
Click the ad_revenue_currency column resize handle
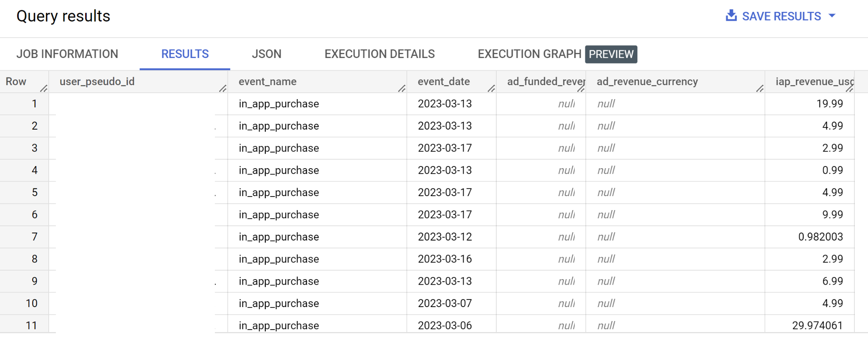(760, 88)
